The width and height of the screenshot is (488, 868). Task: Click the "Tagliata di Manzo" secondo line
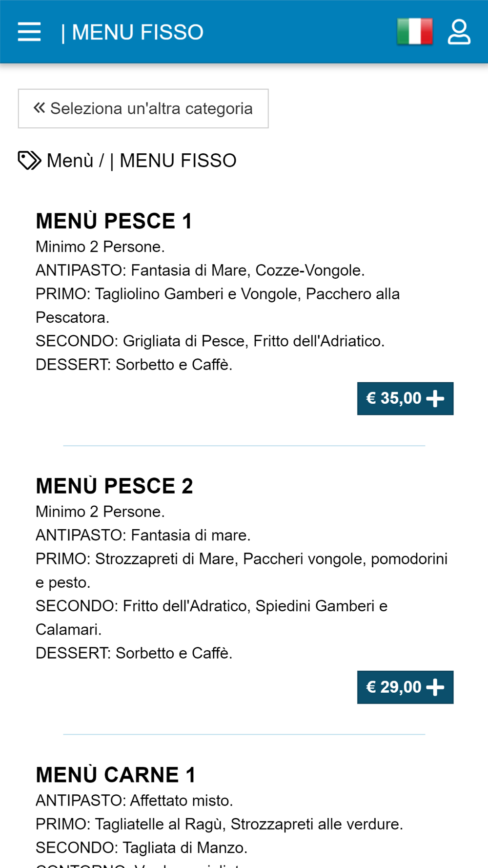click(142, 847)
